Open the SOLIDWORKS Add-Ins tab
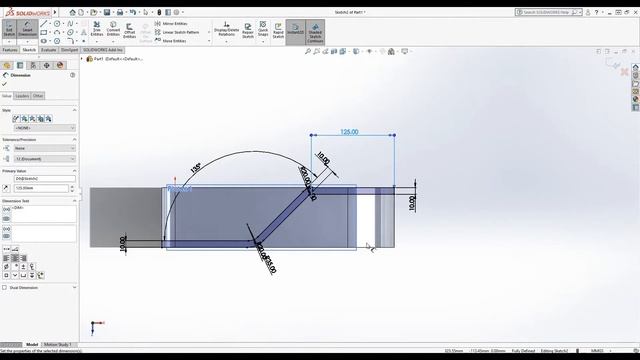Image resolution: width=640 pixels, height=360 pixels. click(103, 50)
